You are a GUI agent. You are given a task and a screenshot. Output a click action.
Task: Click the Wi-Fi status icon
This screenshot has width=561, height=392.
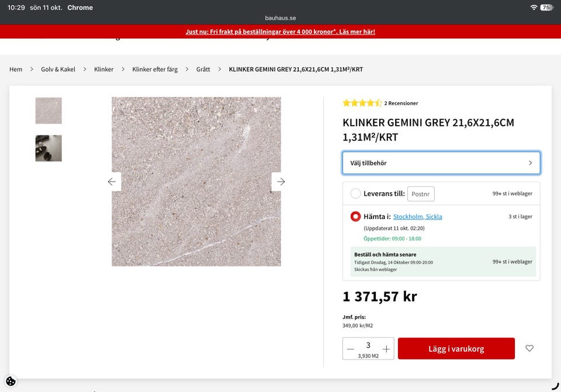click(x=534, y=8)
